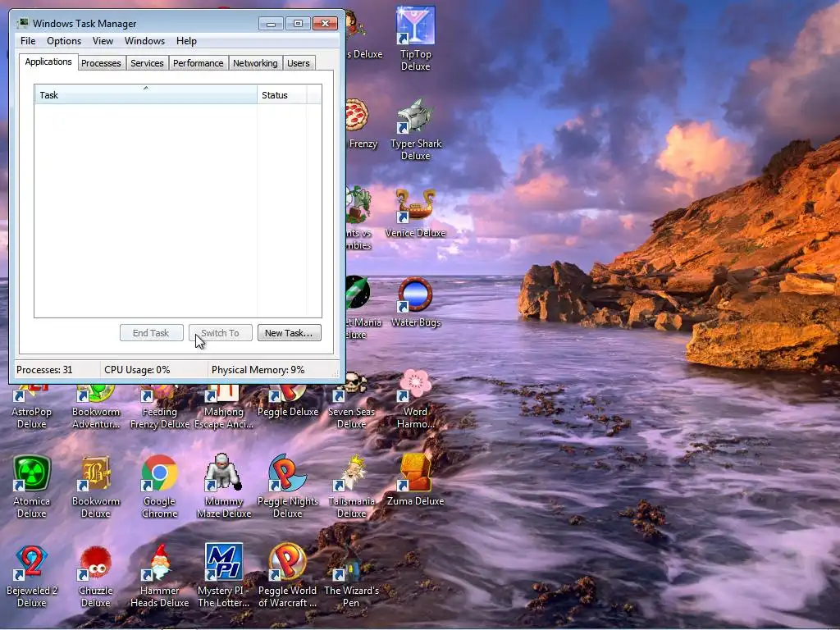
Task: Close the Windows Task Manager window
Action: coord(325,24)
